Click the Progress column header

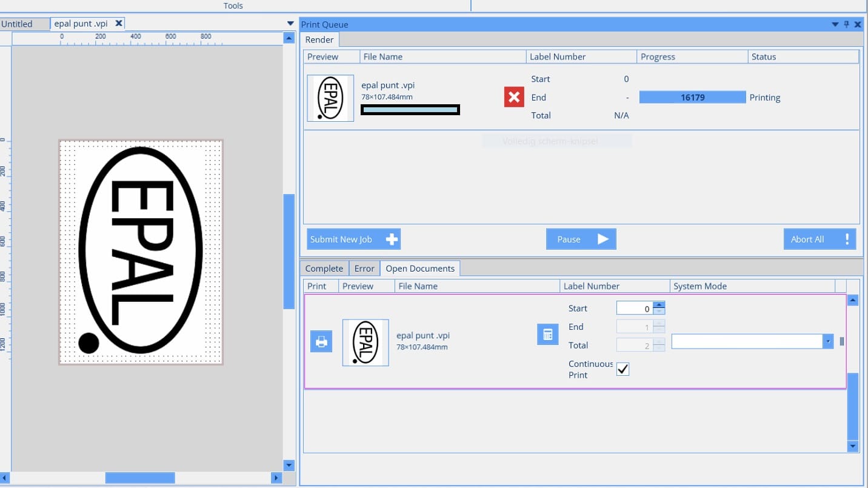tap(692, 56)
